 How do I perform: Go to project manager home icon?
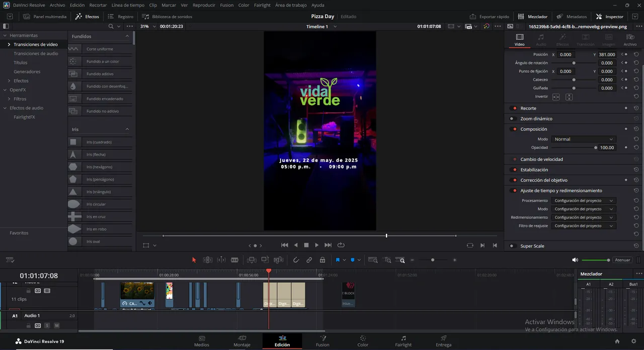(617, 341)
